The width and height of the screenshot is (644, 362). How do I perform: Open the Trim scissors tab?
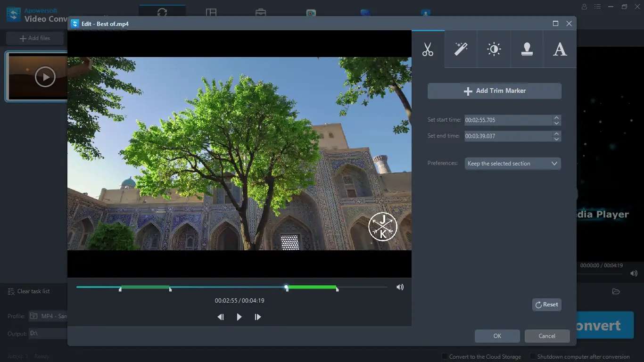point(428,49)
